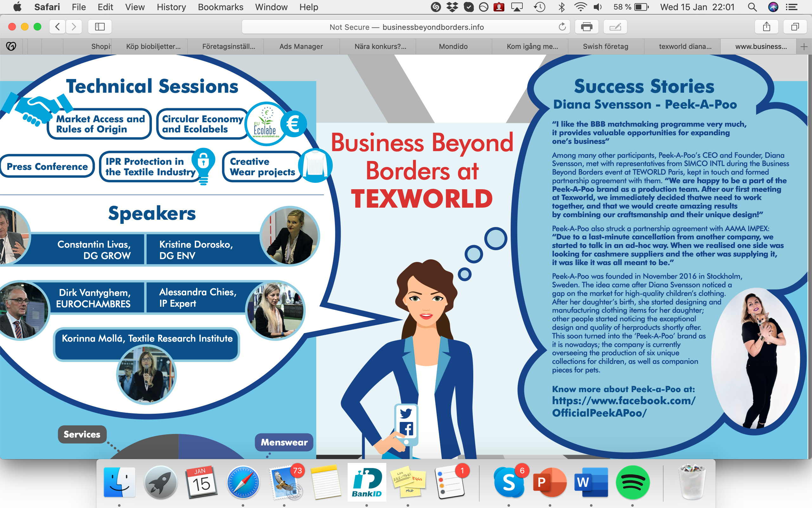Open Spotlight search magnifier
The image size is (812, 508).
tap(752, 7)
